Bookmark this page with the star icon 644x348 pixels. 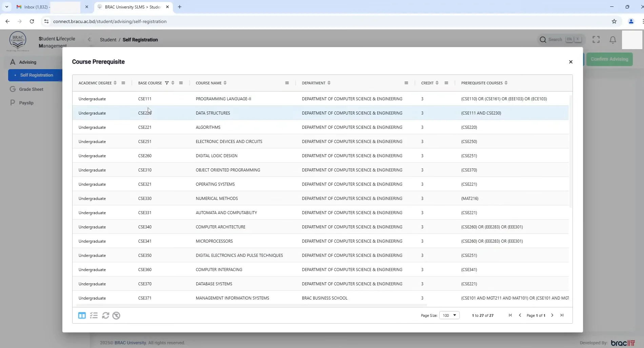[614, 21]
